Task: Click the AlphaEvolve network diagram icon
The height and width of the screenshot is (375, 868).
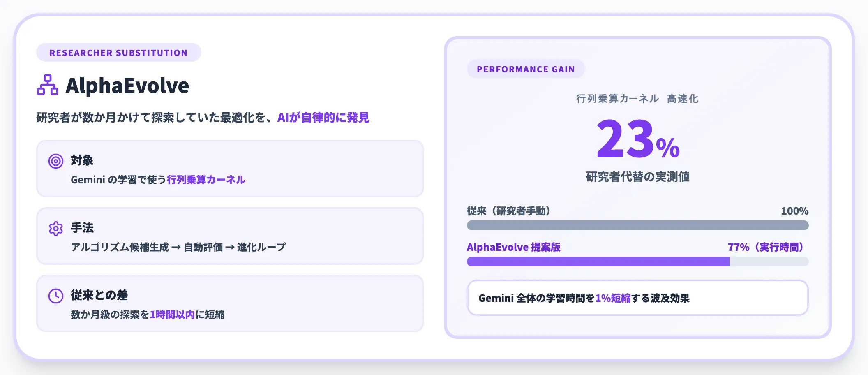Action: pos(48,85)
